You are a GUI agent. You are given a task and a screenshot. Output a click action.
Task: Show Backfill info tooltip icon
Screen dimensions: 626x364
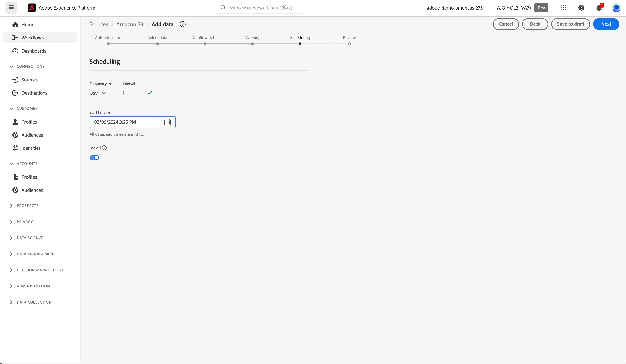104,148
